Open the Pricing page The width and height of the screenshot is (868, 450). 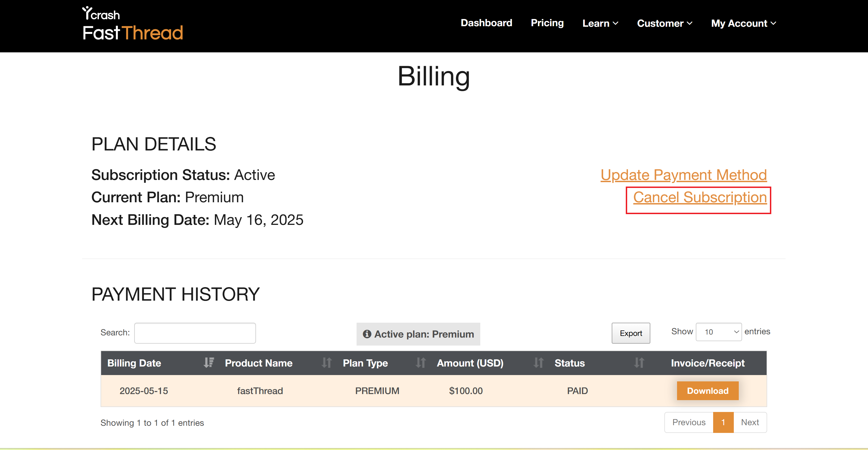547,23
